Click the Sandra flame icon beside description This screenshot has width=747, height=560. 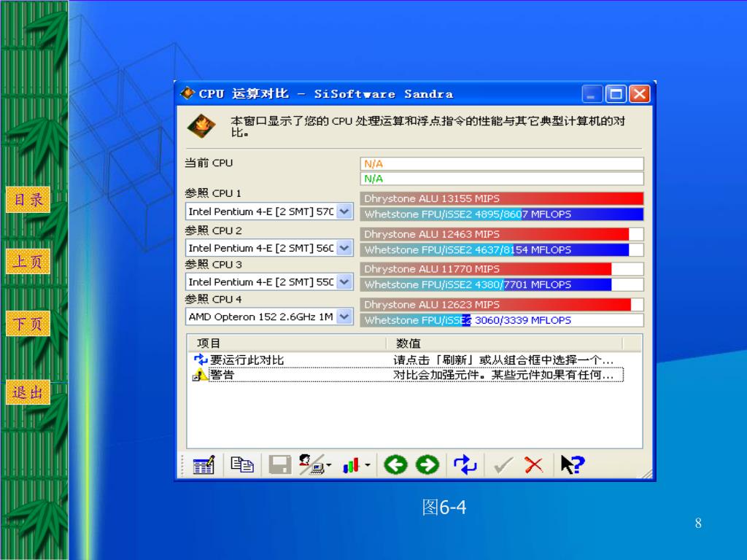201,126
